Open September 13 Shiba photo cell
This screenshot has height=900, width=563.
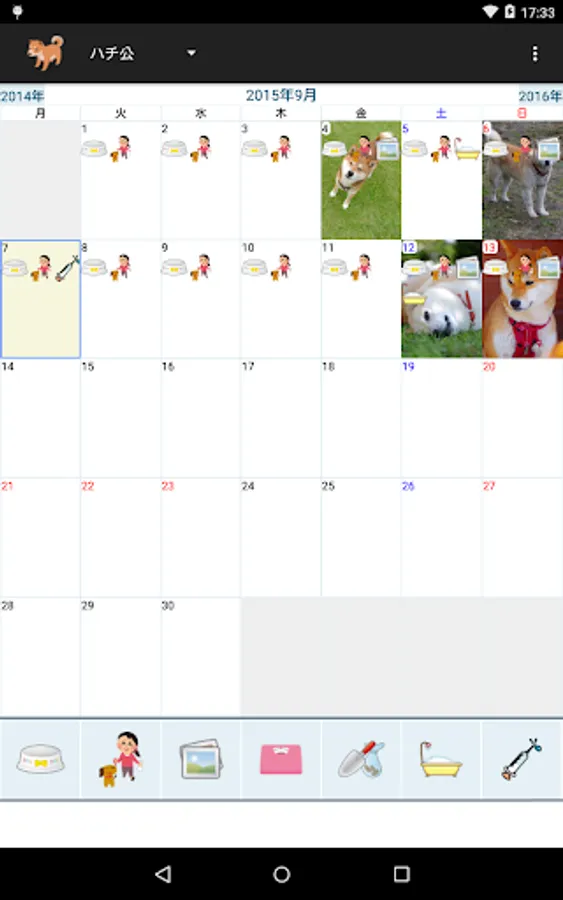click(522, 299)
